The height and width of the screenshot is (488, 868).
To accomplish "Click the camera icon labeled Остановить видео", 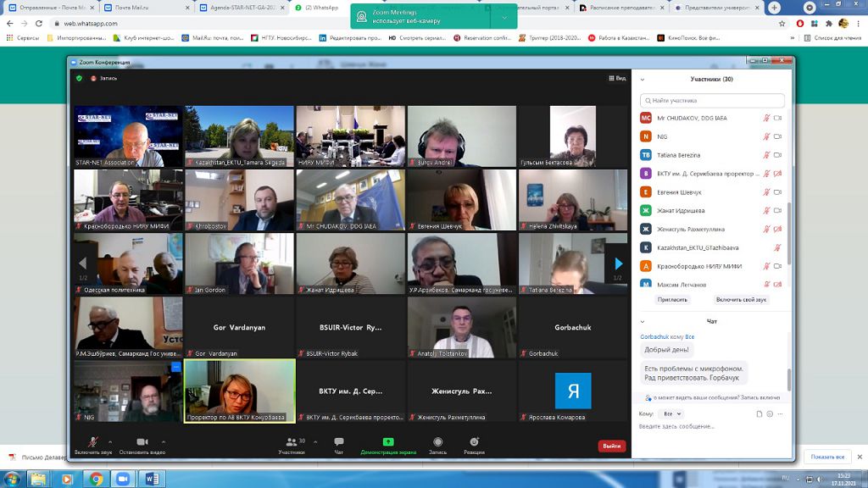I will pyautogui.click(x=142, y=441).
